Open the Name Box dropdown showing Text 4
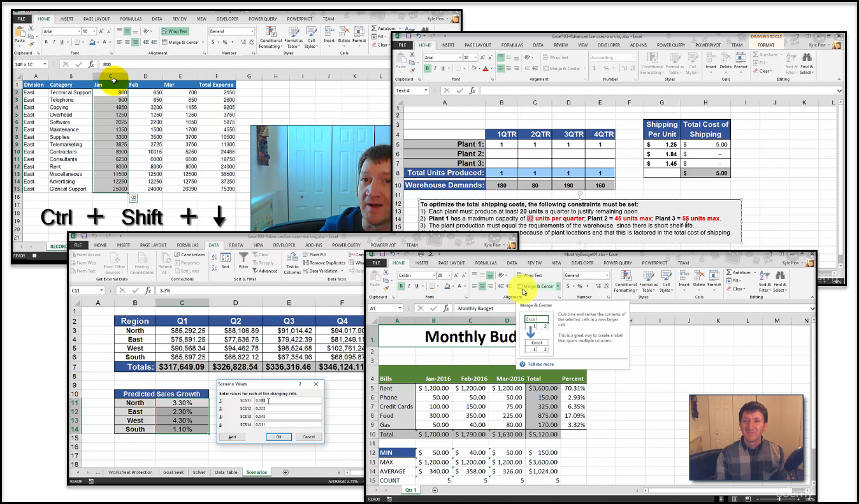The image size is (859, 504). (426, 90)
